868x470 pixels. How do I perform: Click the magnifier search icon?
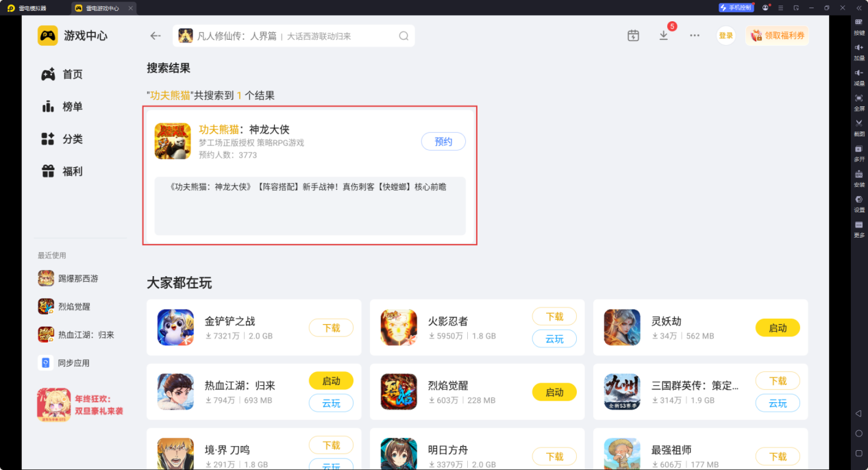[404, 36]
